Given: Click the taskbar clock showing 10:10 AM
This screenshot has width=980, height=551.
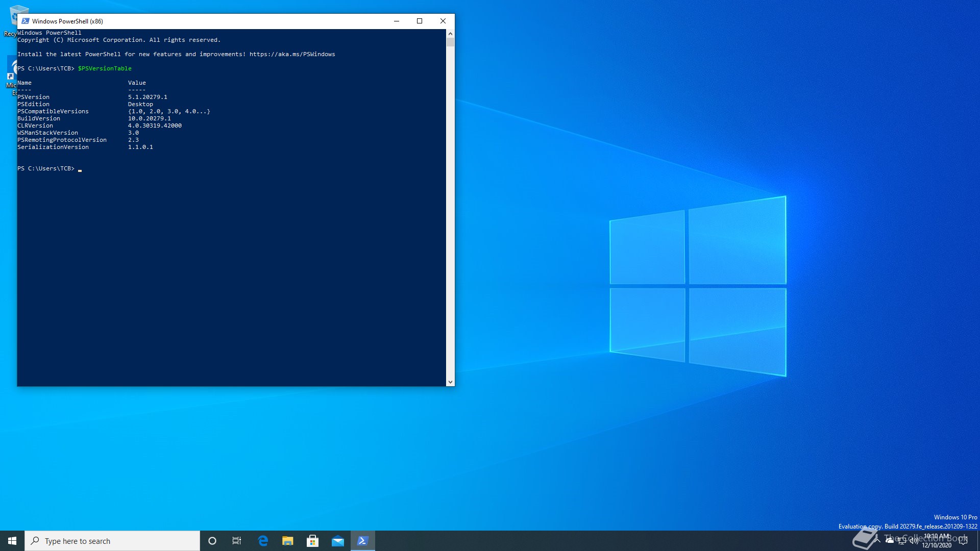Looking at the screenshot, I should (x=937, y=541).
